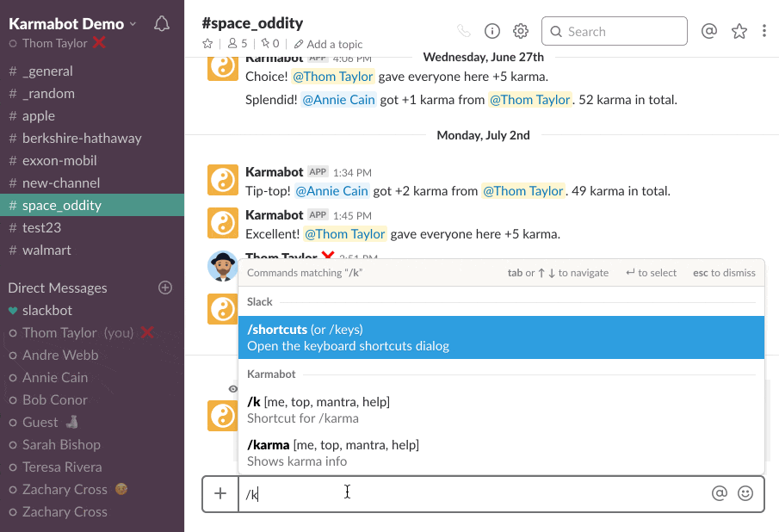Open the emoji picker in message box
The image size is (779, 532).
(745, 493)
